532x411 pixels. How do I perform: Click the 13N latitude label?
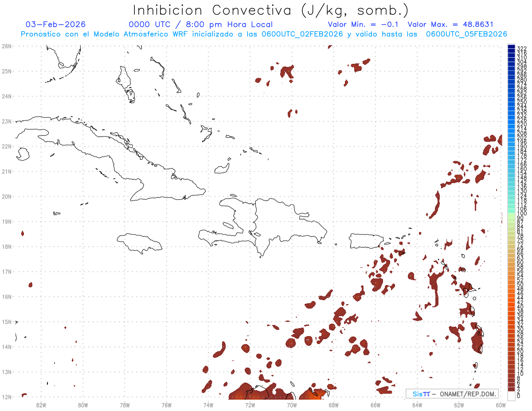[6, 372]
